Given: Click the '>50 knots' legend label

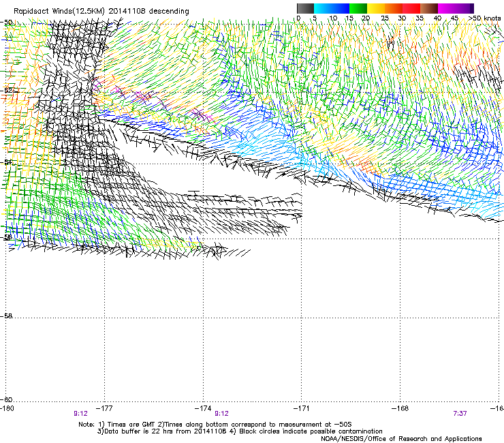Looking at the screenshot, I should tap(485, 18).
